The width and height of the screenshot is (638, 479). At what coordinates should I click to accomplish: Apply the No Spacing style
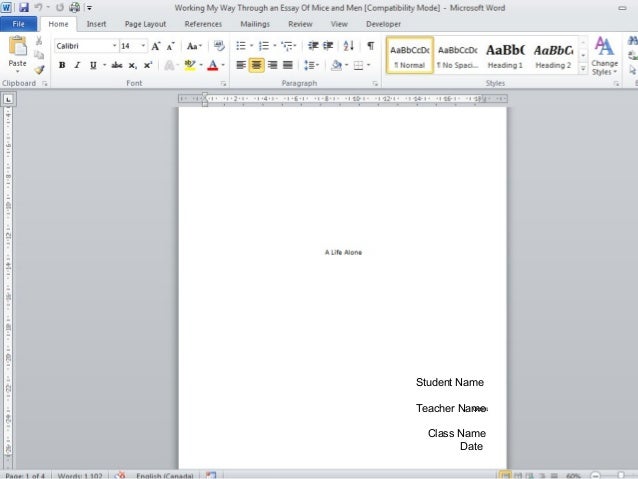457,56
